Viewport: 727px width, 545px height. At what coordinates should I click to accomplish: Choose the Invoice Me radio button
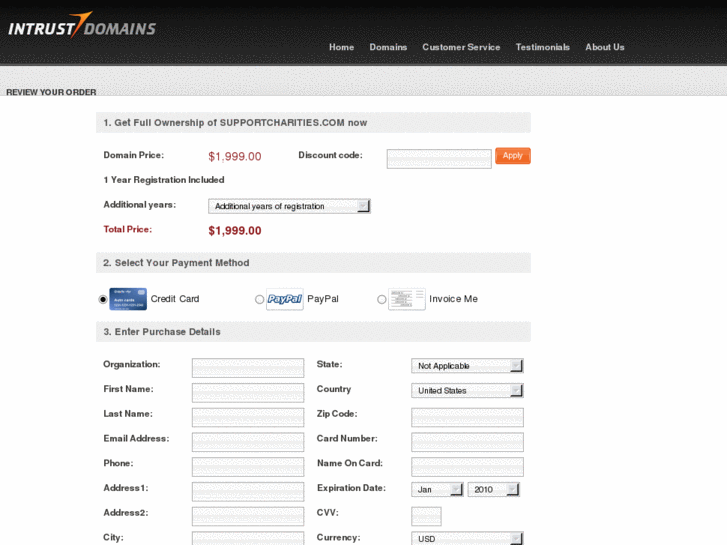pos(382,300)
